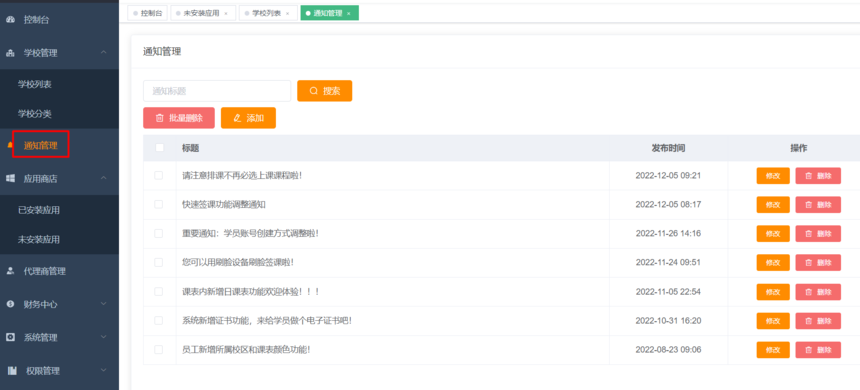
Task: Close the 学校列表 tab with its x
Action: (287, 13)
